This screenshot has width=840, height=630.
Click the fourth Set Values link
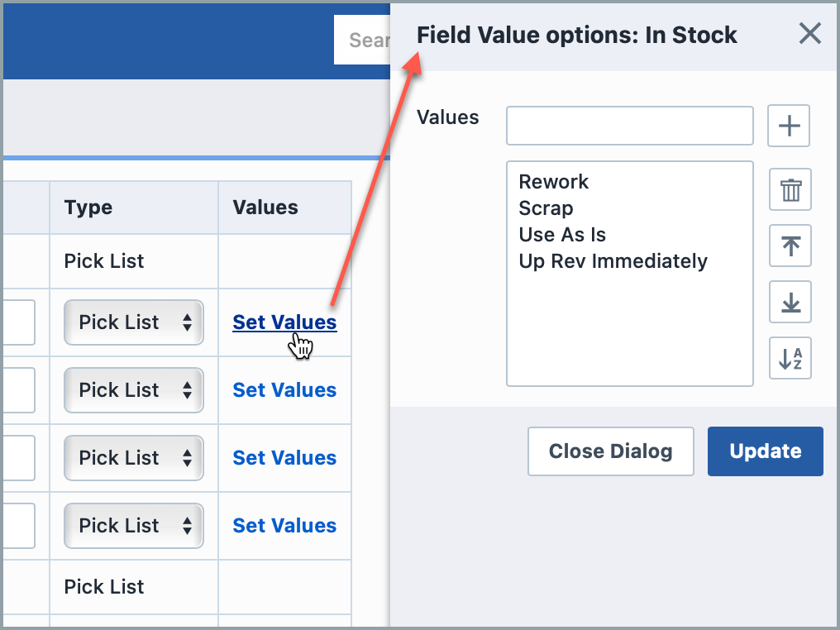click(x=284, y=526)
